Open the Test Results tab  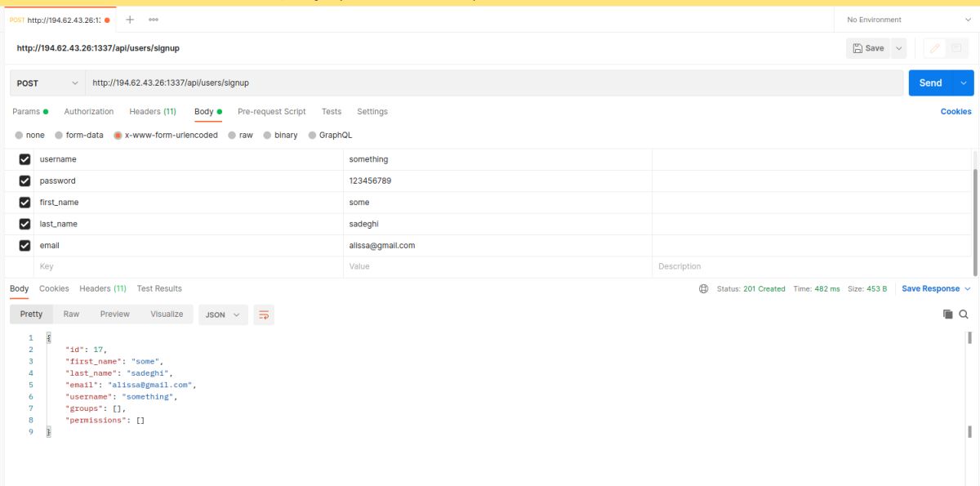(159, 289)
